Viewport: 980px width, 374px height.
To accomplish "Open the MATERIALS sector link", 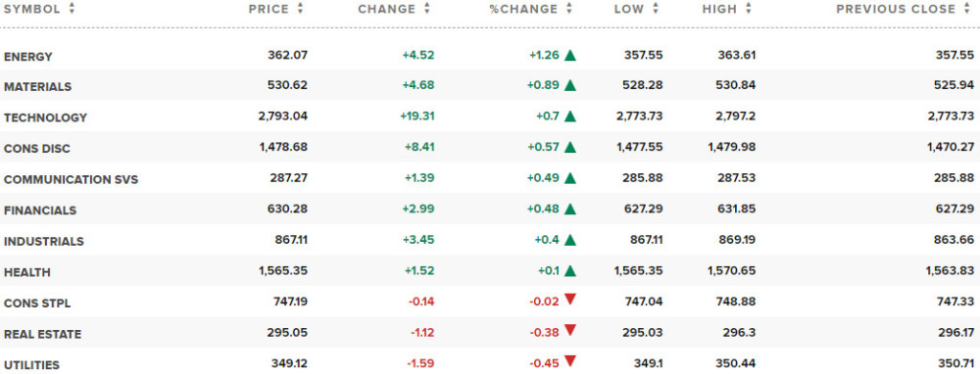I will [x=37, y=87].
